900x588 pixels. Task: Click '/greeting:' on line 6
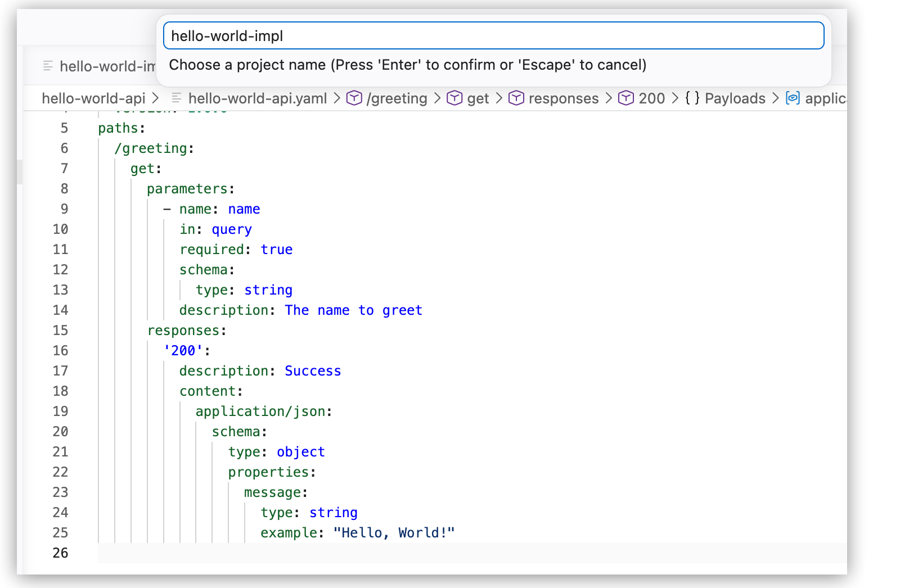(155, 148)
